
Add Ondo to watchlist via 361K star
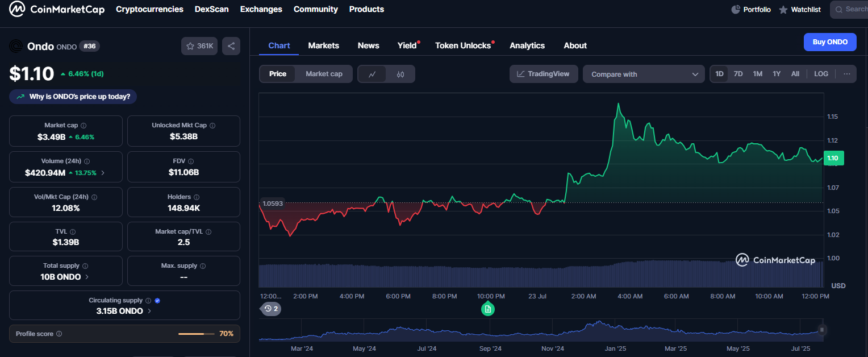click(199, 46)
